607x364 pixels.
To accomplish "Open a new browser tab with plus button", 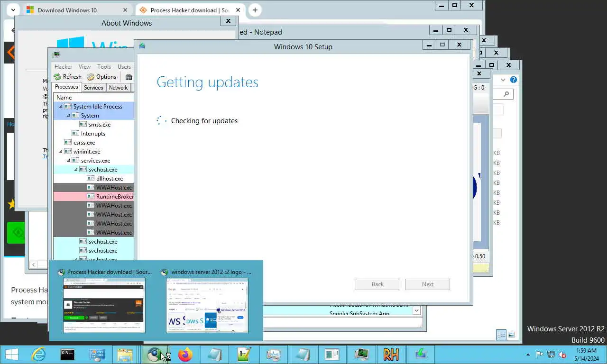I will coord(255,10).
